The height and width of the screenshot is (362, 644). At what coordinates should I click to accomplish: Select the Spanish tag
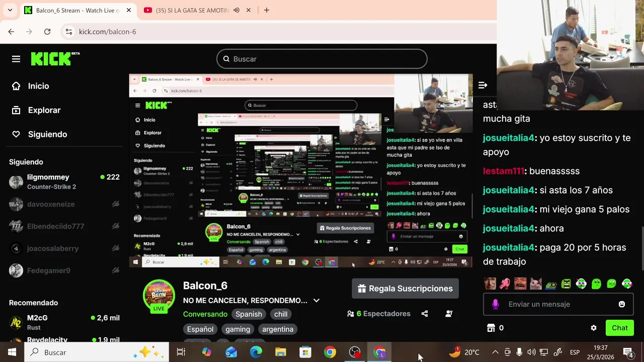tap(249, 314)
